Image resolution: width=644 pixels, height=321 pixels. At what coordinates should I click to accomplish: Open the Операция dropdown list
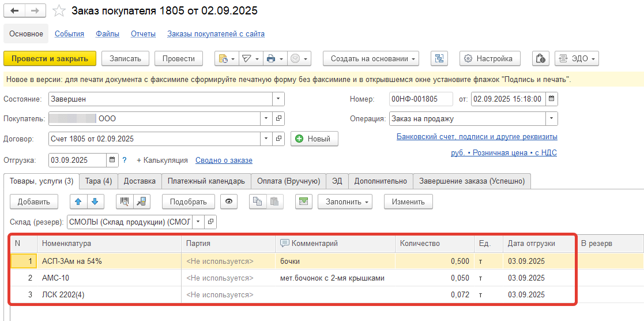click(x=552, y=119)
